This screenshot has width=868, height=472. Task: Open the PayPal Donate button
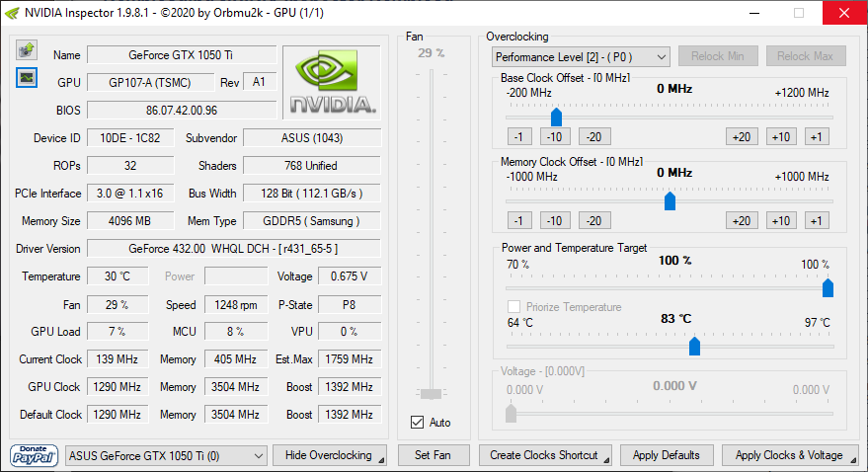(34, 455)
